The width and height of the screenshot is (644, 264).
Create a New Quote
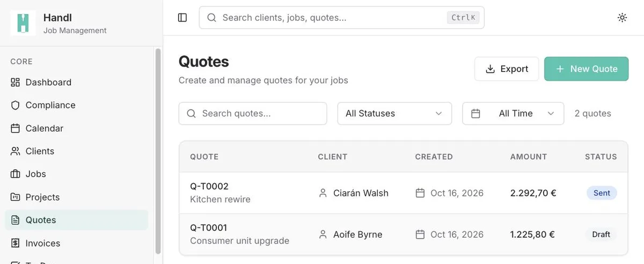coord(586,69)
